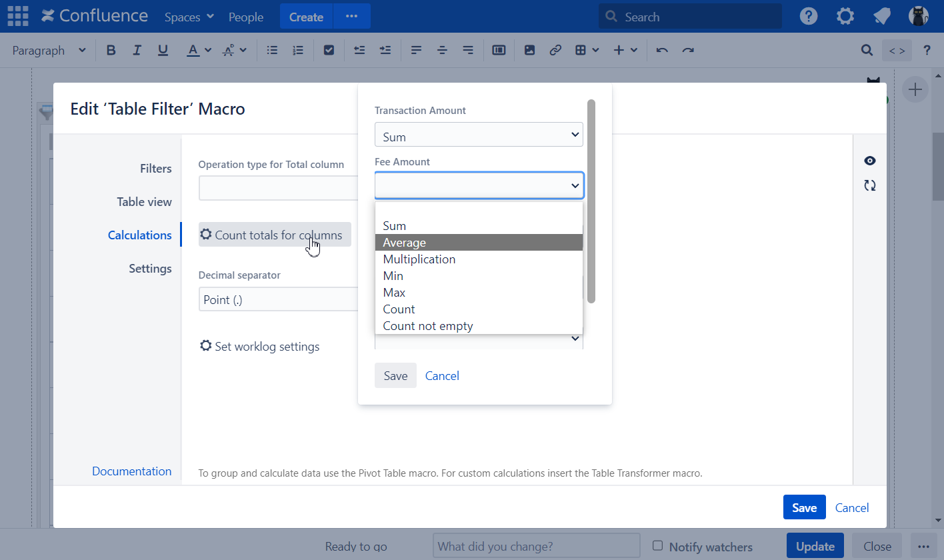This screenshot has height=560, width=944.
Task: Open the help question mark icon
Action: pos(809,17)
